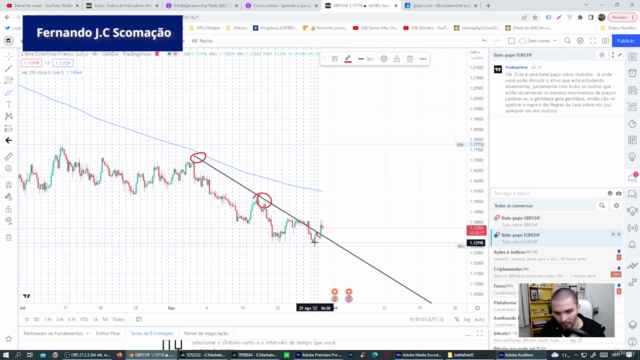Open go-to-date calendar icon
This screenshot has width=640, height=360.
pyautogui.click(x=139, y=320)
